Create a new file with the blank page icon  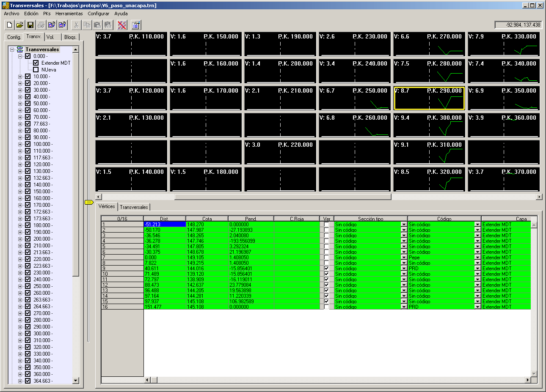point(9,25)
